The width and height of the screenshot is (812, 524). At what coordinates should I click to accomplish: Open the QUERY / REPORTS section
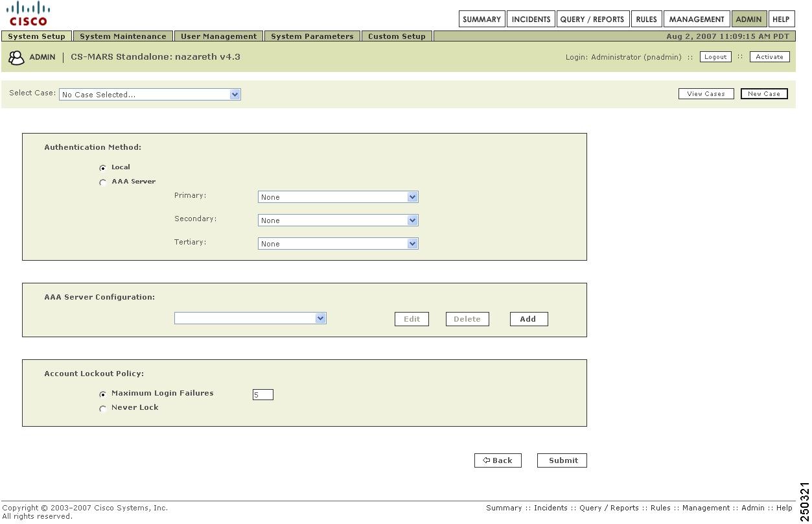pyautogui.click(x=592, y=19)
